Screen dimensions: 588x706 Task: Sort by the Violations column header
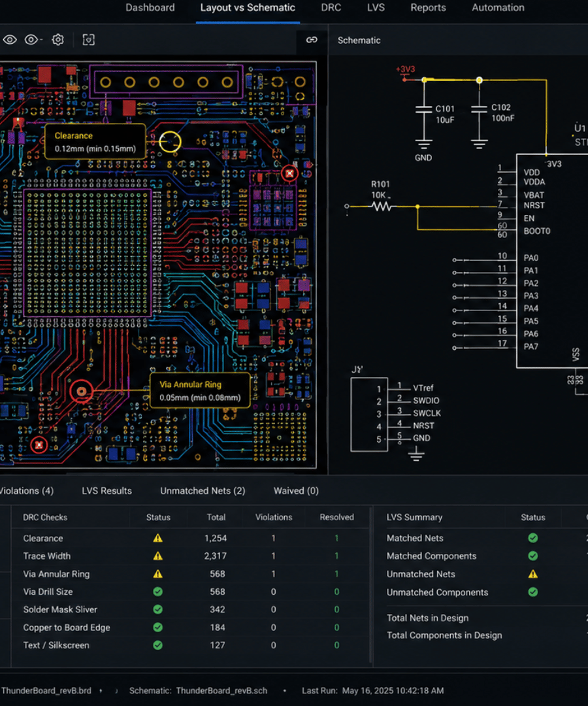click(x=274, y=517)
